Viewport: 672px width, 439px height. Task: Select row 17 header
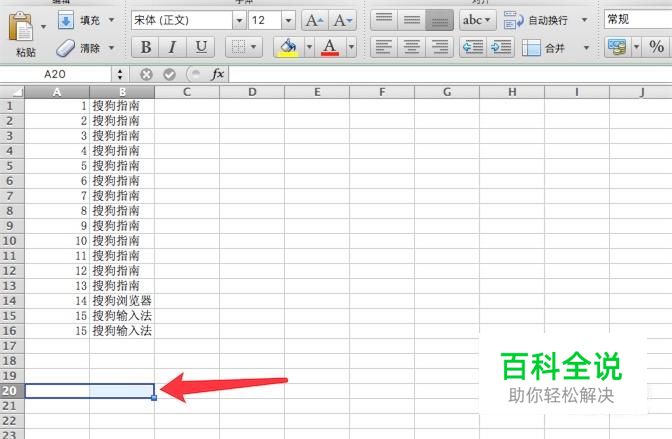click(12, 346)
